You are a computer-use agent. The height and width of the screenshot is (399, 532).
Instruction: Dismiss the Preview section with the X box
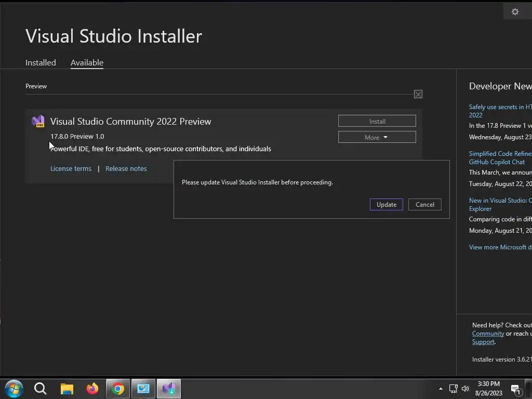tap(418, 95)
